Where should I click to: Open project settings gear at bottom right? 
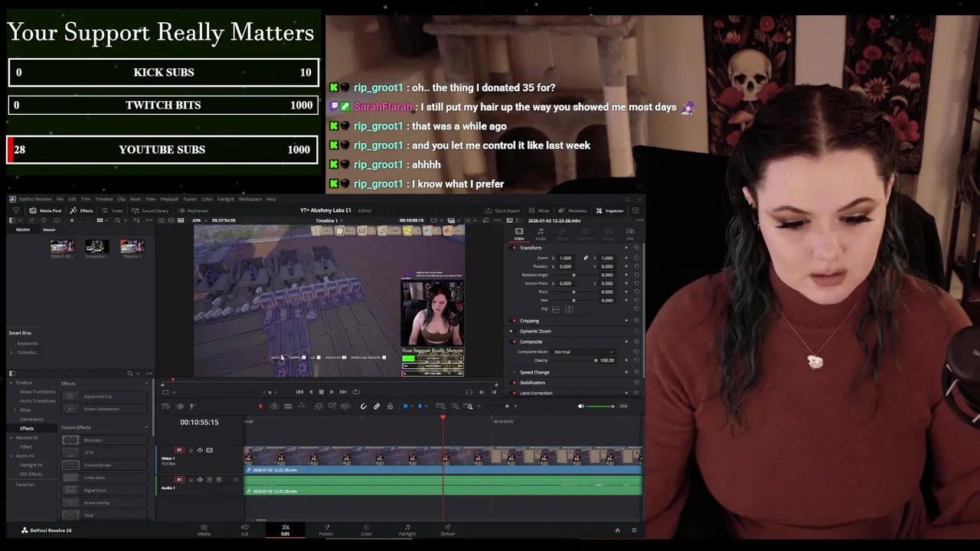634,530
